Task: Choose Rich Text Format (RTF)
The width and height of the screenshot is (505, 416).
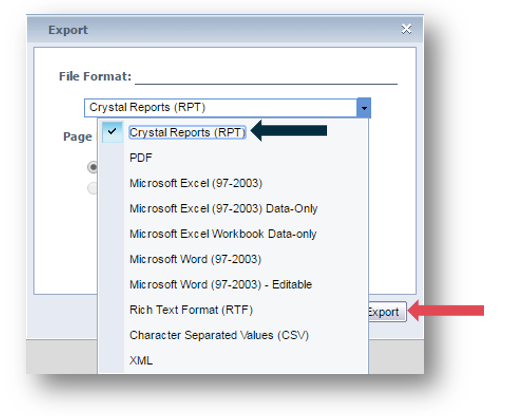Action: tap(191, 310)
